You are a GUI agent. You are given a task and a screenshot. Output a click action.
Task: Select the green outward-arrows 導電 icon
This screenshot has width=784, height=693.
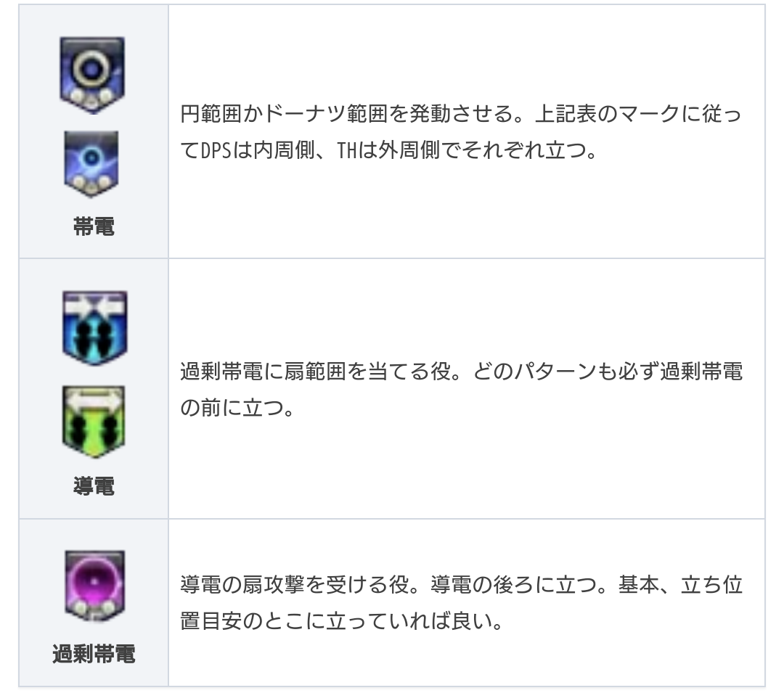(x=94, y=422)
